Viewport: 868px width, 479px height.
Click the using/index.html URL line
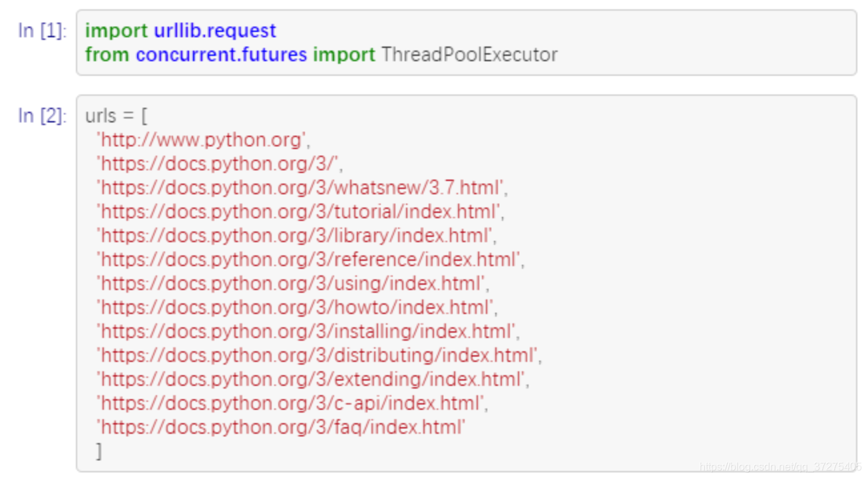pos(293,283)
